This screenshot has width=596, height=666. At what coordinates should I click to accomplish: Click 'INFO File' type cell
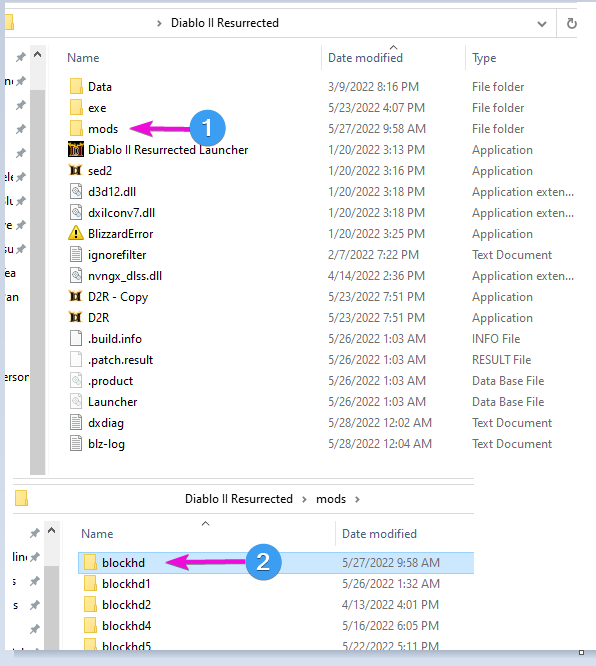pyautogui.click(x=496, y=339)
